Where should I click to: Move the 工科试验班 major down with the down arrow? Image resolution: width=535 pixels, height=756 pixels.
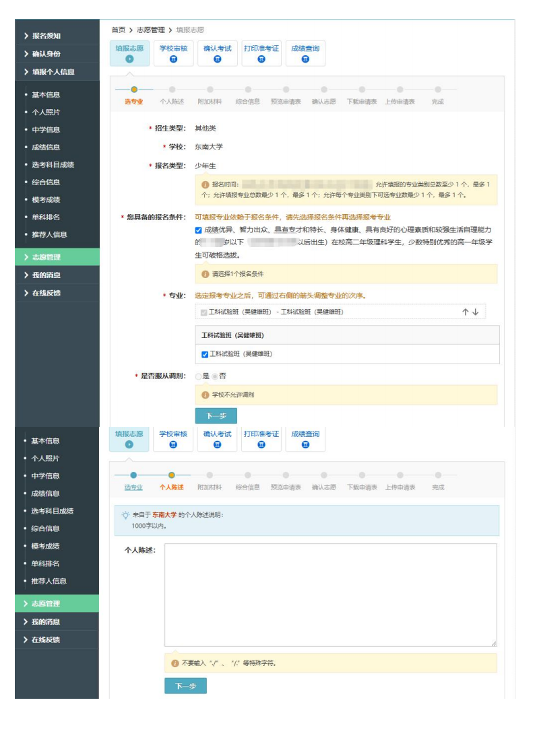click(476, 312)
